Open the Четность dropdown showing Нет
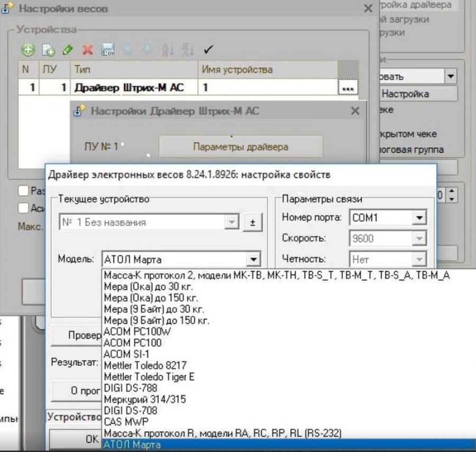 click(419, 259)
